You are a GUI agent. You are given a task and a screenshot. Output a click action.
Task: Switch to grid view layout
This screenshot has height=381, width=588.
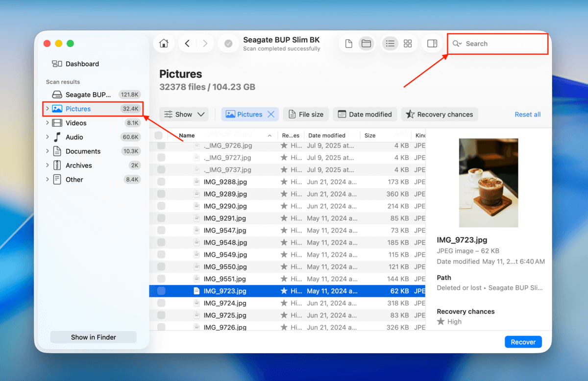point(408,43)
